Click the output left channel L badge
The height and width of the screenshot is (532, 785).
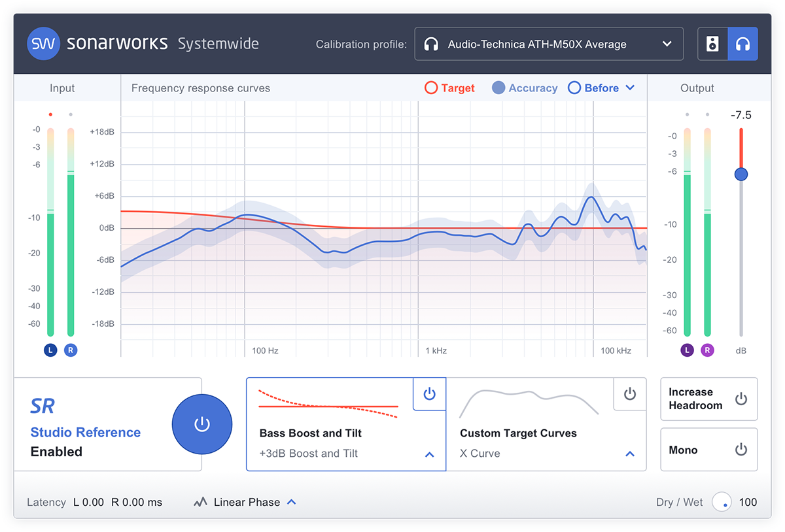tap(687, 350)
